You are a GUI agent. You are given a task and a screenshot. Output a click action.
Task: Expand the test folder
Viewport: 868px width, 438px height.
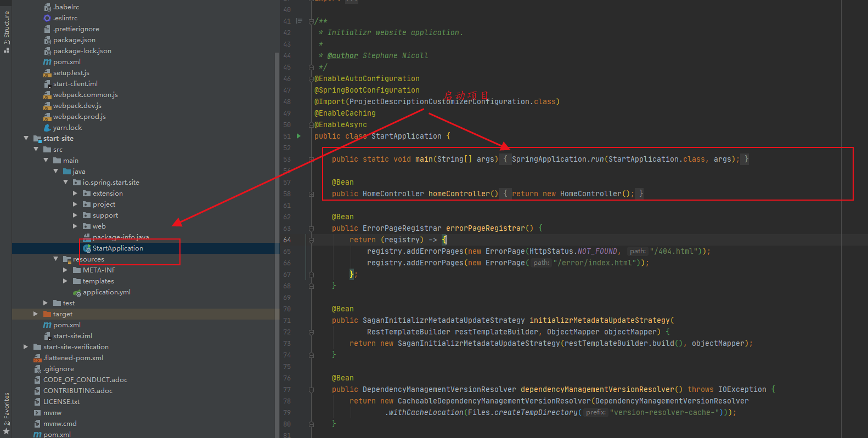pos(46,303)
